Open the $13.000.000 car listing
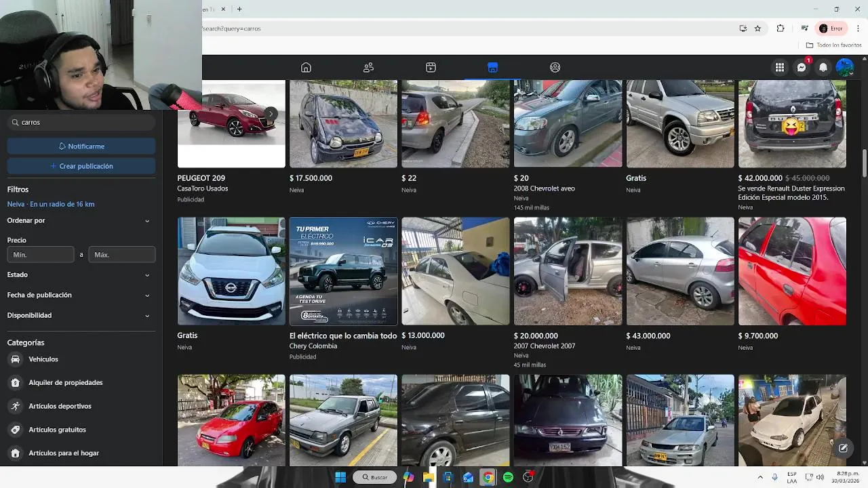 point(456,283)
